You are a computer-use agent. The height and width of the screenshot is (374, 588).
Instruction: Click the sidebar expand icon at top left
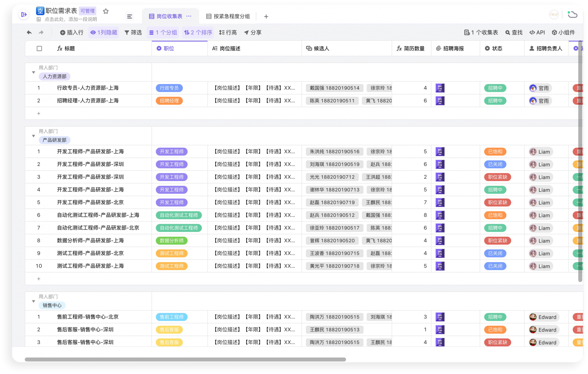(x=24, y=14)
